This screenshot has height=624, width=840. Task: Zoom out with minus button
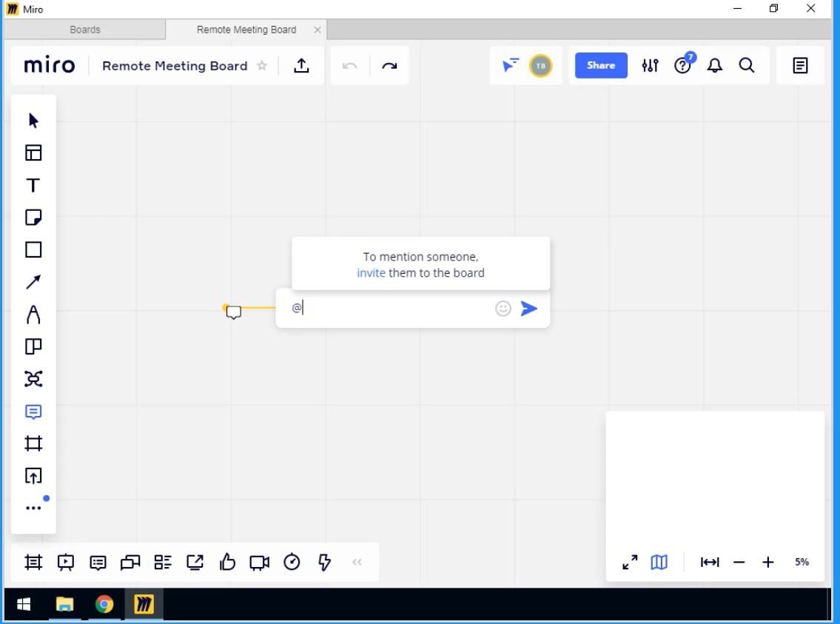tap(739, 562)
